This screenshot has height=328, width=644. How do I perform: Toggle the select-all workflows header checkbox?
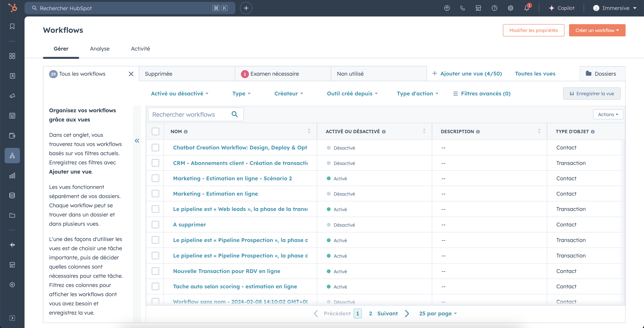(155, 131)
